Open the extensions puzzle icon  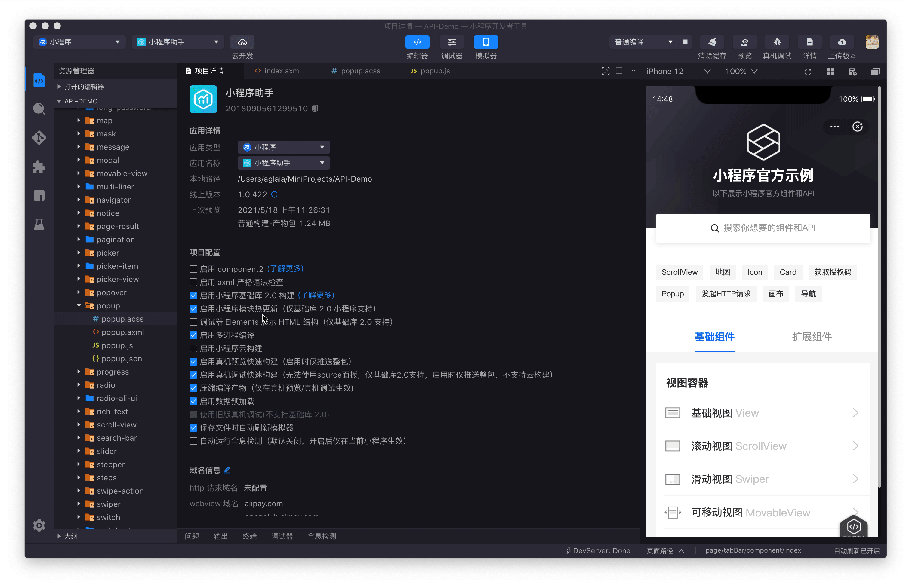[x=39, y=167]
